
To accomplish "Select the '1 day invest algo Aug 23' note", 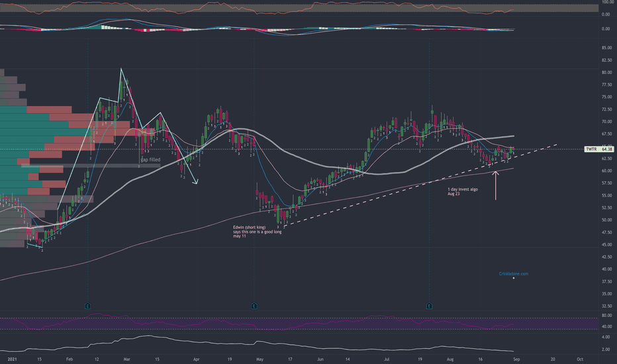I will pos(463,192).
